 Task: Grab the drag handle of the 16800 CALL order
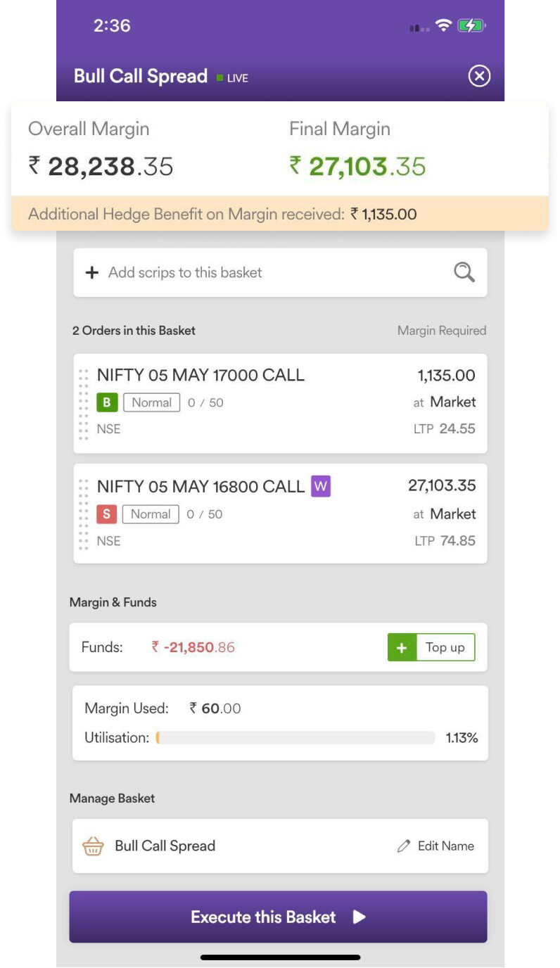pyautogui.click(x=84, y=514)
